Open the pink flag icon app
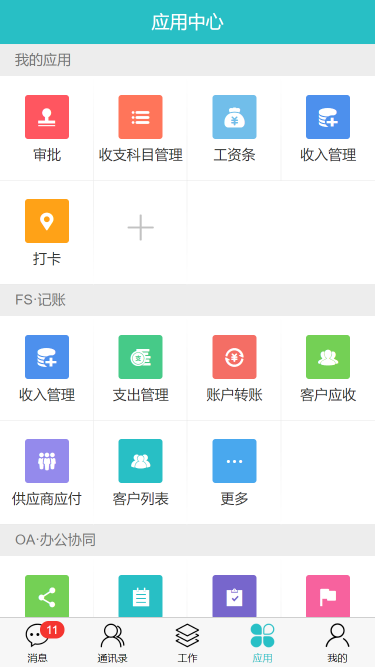The height and width of the screenshot is (667, 375). pos(328,596)
